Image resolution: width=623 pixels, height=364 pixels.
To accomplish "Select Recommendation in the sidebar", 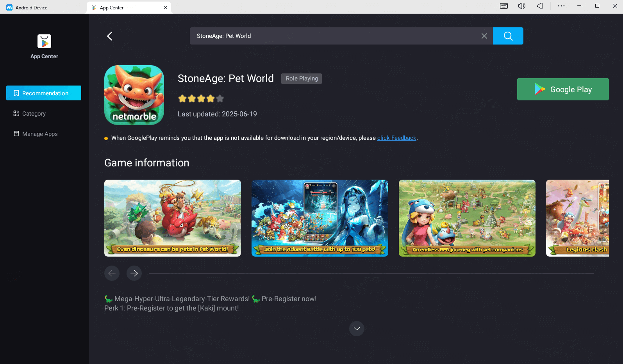I will (x=44, y=93).
